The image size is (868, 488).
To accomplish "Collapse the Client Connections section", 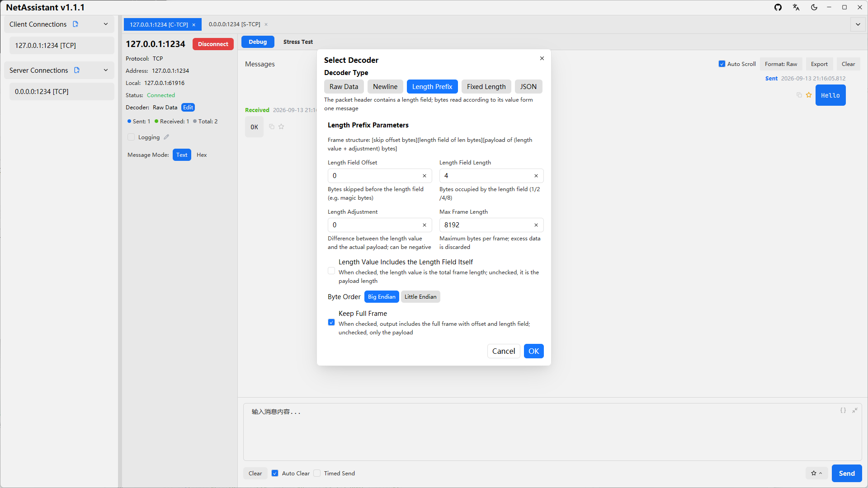I will pos(106,24).
